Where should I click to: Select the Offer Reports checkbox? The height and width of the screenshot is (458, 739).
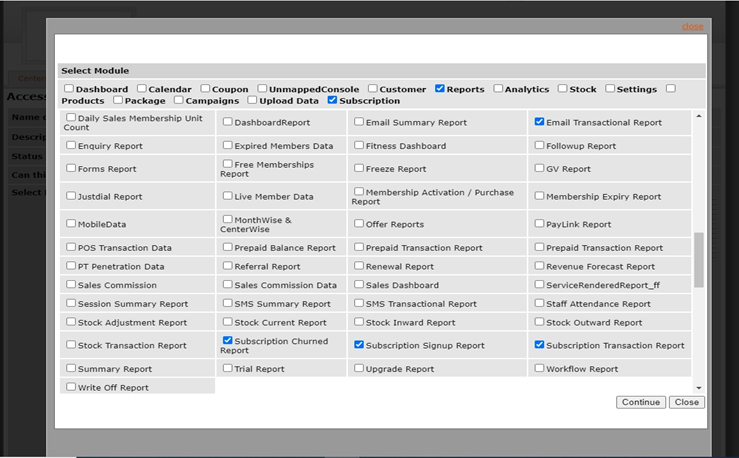coord(359,223)
